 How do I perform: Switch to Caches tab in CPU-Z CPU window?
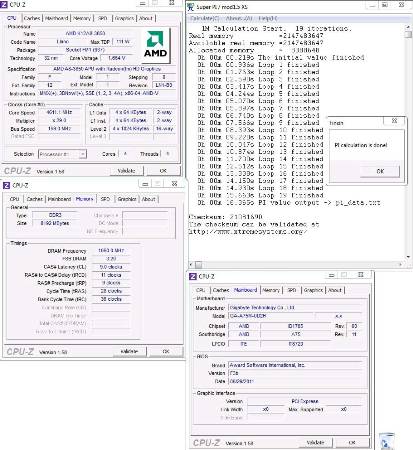[x=32, y=18]
